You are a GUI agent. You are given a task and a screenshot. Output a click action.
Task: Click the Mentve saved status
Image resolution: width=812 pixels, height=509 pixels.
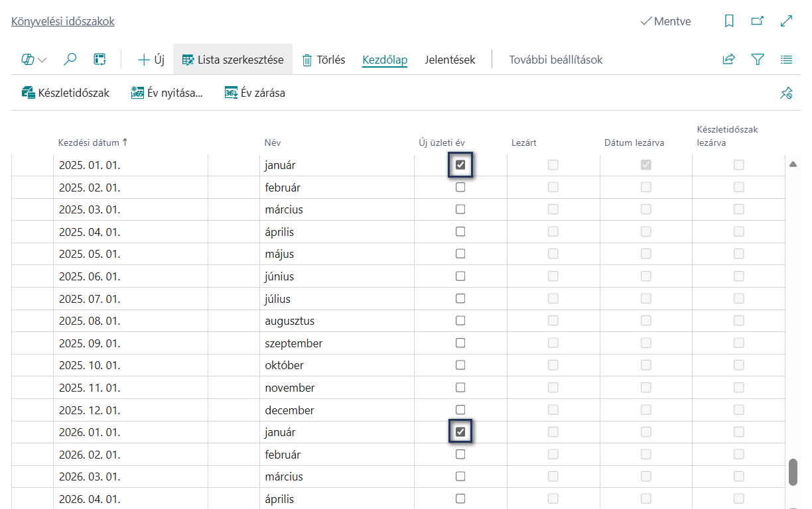point(665,21)
